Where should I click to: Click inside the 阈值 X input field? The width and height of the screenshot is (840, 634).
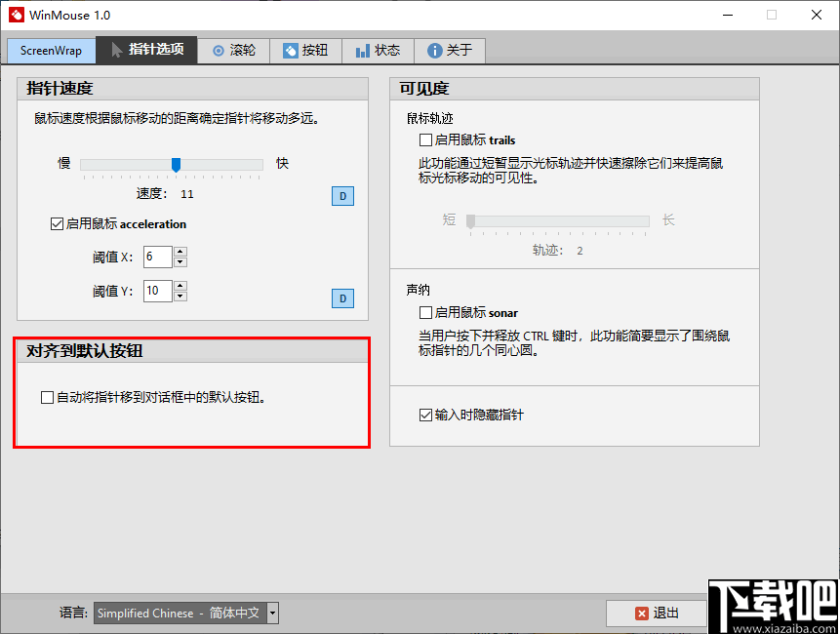click(x=156, y=257)
